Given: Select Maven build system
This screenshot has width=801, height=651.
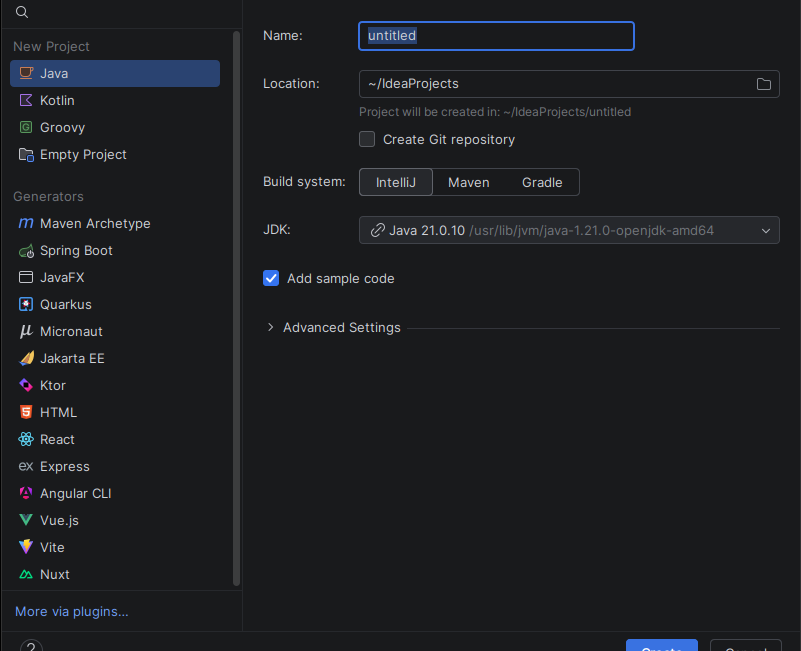Looking at the screenshot, I should click(x=468, y=182).
